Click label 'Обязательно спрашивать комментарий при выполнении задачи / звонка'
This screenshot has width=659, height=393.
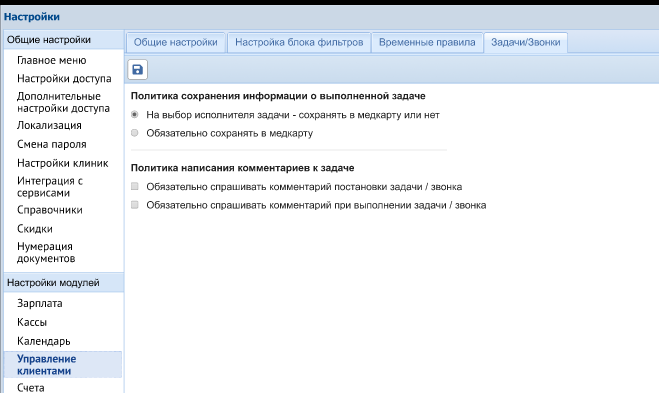pos(316,205)
